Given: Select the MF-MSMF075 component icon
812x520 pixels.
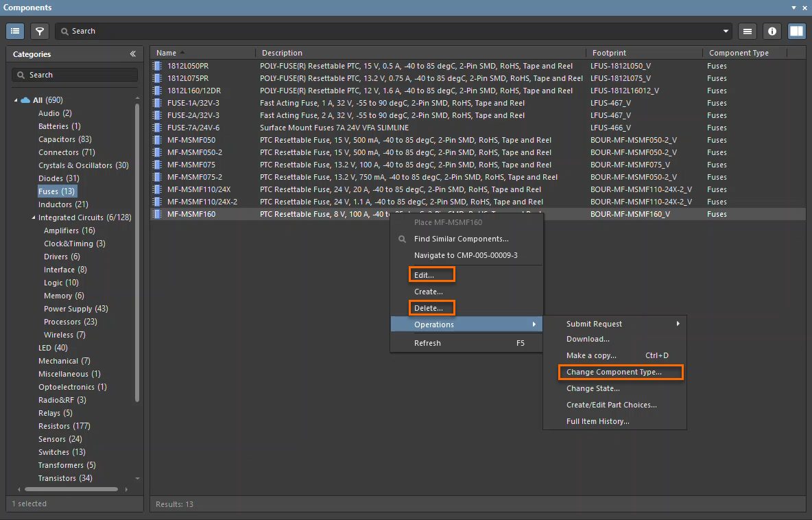Looking at the screenshot, I should (x=158, y=165).
